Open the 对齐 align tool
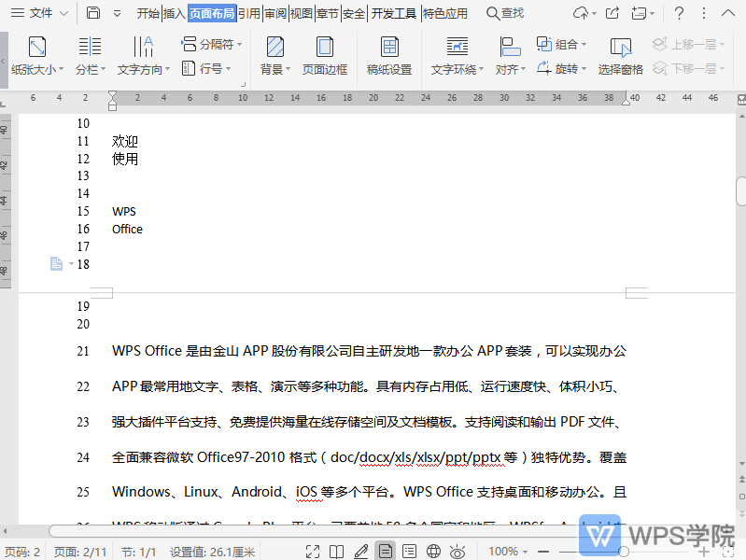Screen dimensions: 746x560 (510, 56)
